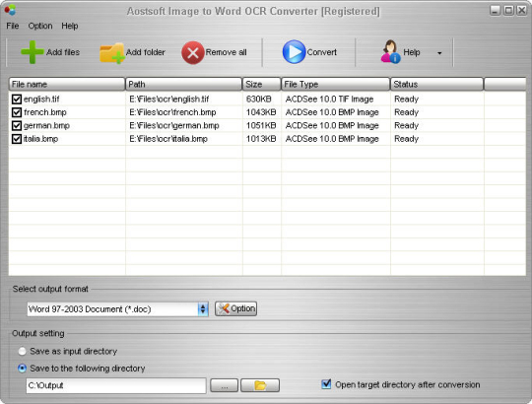
Task: Click the Option button with tools icon
Action: click(x=235, y=308)
